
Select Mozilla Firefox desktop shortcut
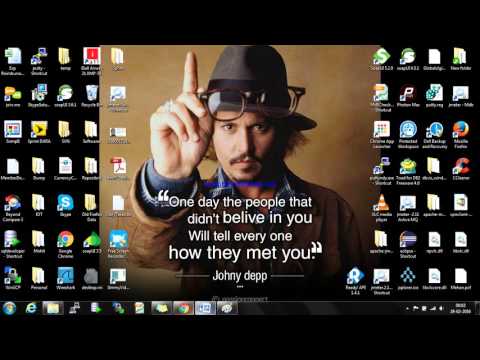coord(461,134)
